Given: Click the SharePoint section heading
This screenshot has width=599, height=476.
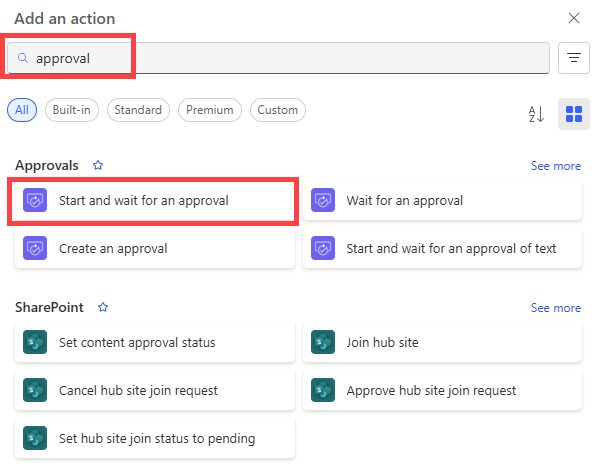Looking at the screenshot, I should pyautogui.click(x=49, y=307).
